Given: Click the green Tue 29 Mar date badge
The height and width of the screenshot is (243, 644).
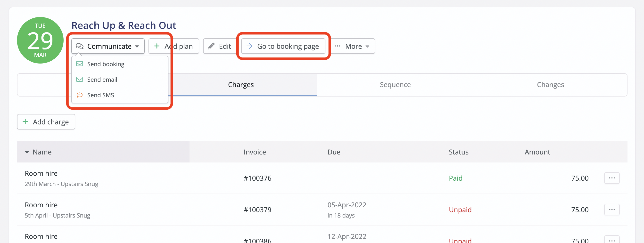Looking at the screenshot, I should (x=40, y=40).
